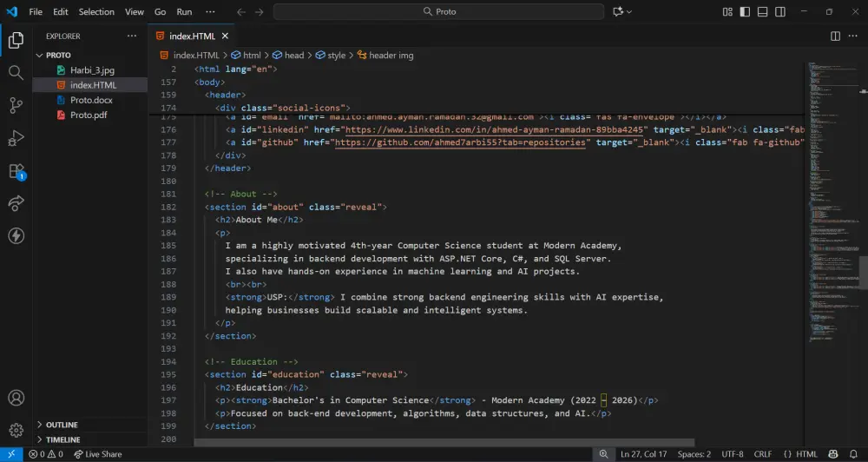Screen dimensions: 868x462
Task: Expand the TIMELINE section
Action: tap(62, 439)
